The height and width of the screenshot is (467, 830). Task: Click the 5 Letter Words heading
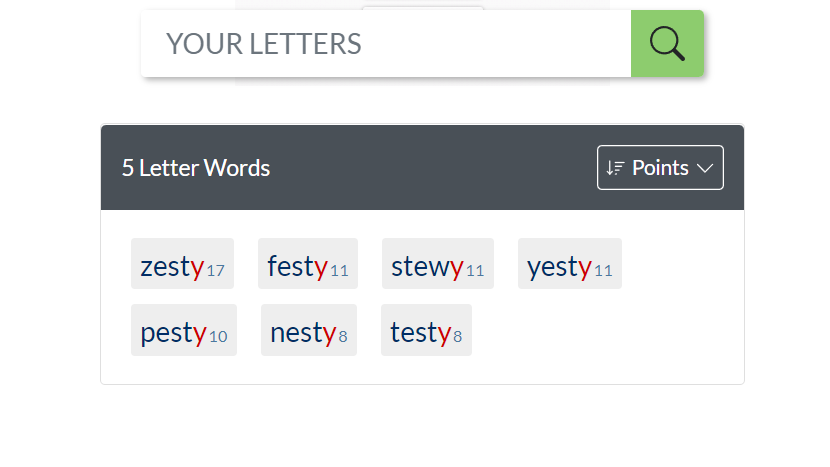pyautogui.click(x=196, y=168)
